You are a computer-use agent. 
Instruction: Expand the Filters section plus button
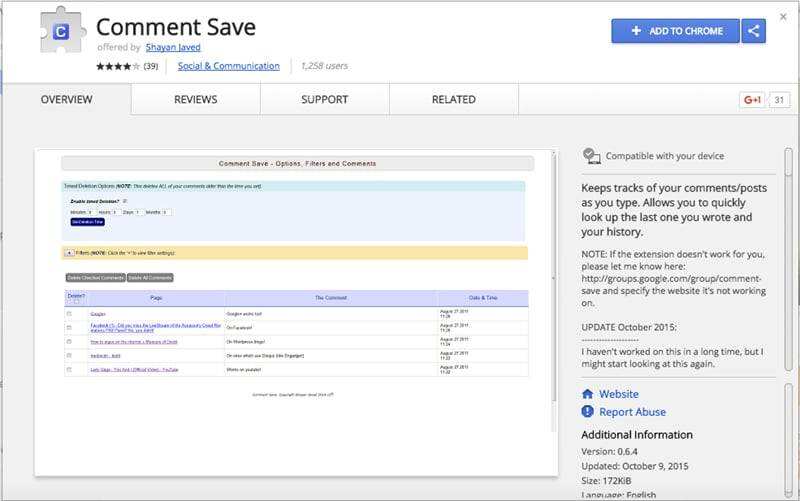click(69, 253)
